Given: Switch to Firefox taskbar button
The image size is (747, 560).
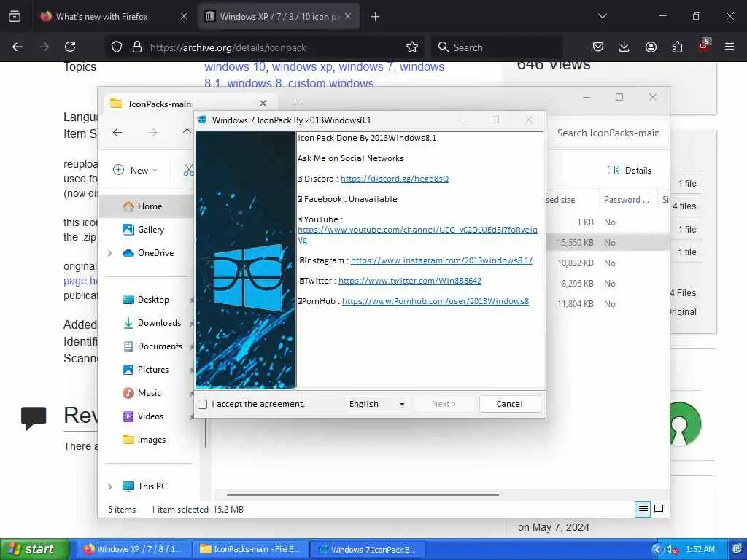Looking at the screenshot, I should pyautogui.click(x=134, y=549).
